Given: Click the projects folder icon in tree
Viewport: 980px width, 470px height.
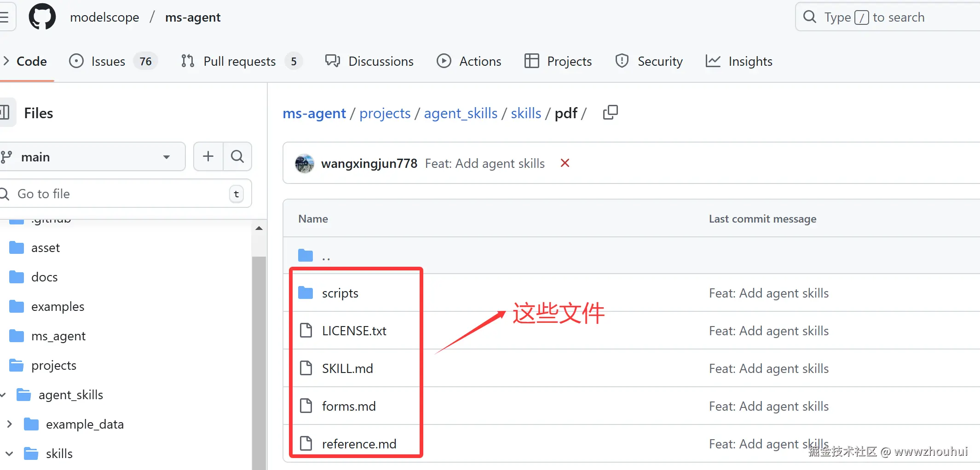Looking at the screenshot, I should point(17,365).
